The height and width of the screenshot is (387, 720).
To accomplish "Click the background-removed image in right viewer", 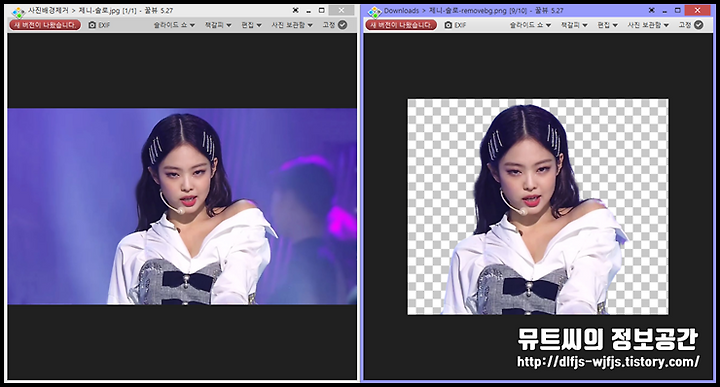I will click(x=538, y=207).
